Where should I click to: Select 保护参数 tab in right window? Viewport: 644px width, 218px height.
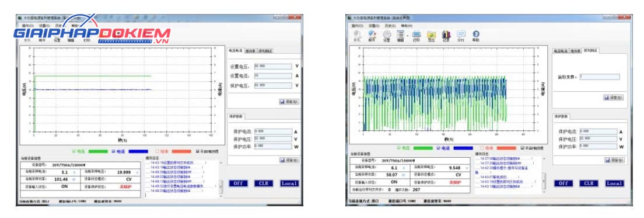(x=561, y=117)
